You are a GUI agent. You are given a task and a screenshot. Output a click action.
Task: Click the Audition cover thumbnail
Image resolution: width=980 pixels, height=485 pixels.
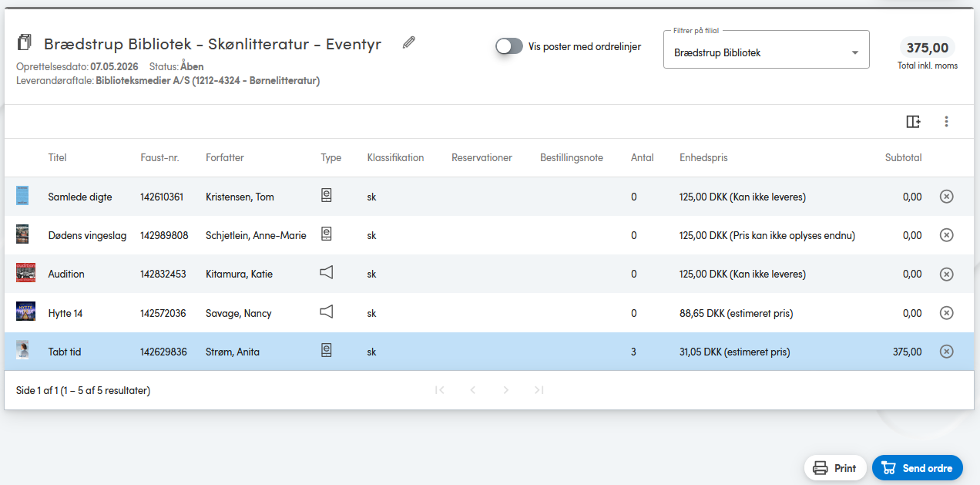(25, 273)
